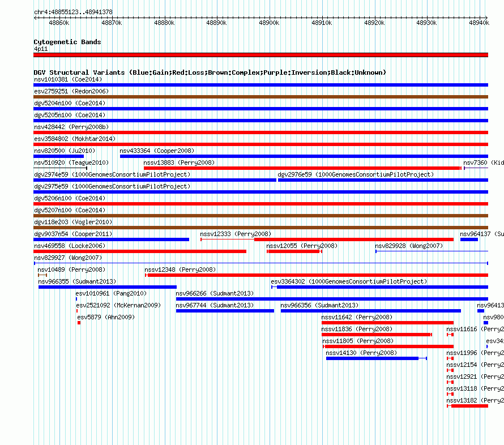The image size is (504, 445).
Task: Select the nssv12348 (Perry2008) label
Action: (180, 269)
